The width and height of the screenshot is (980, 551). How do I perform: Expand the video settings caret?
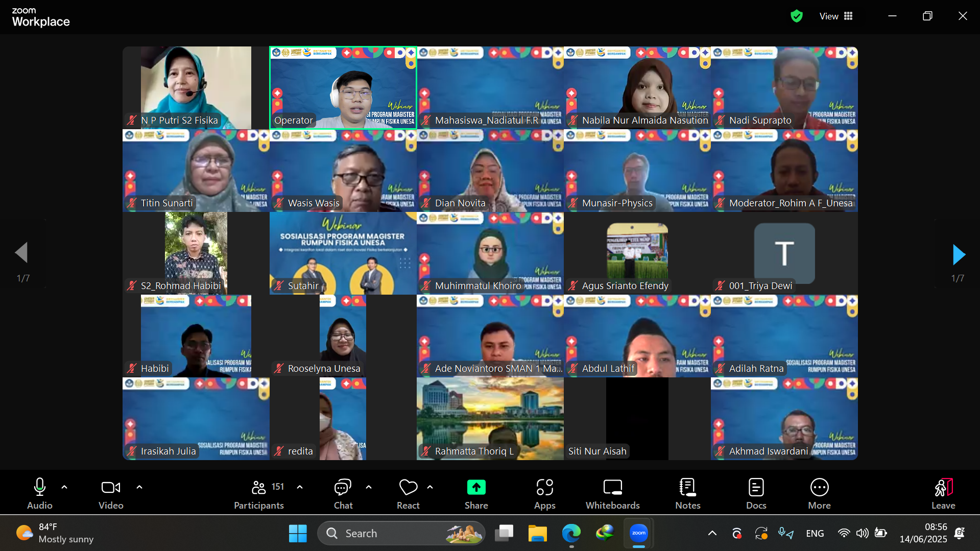click(139, 487)
